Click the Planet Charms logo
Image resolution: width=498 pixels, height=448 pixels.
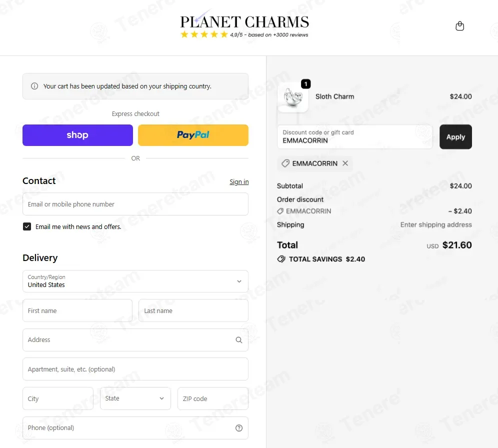(244, 21)
